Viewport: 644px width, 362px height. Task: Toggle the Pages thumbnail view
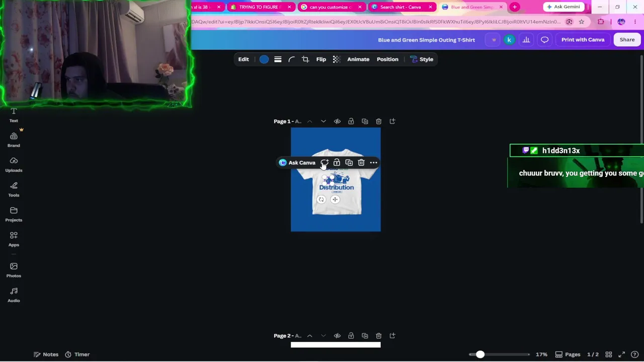pyautogui.click(x=568, y=354)
